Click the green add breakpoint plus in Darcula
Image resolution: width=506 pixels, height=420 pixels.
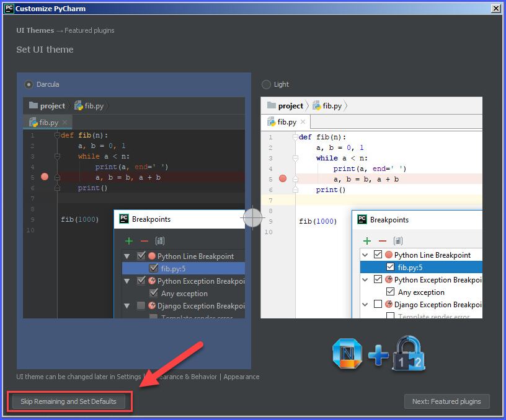click(129, 241)
